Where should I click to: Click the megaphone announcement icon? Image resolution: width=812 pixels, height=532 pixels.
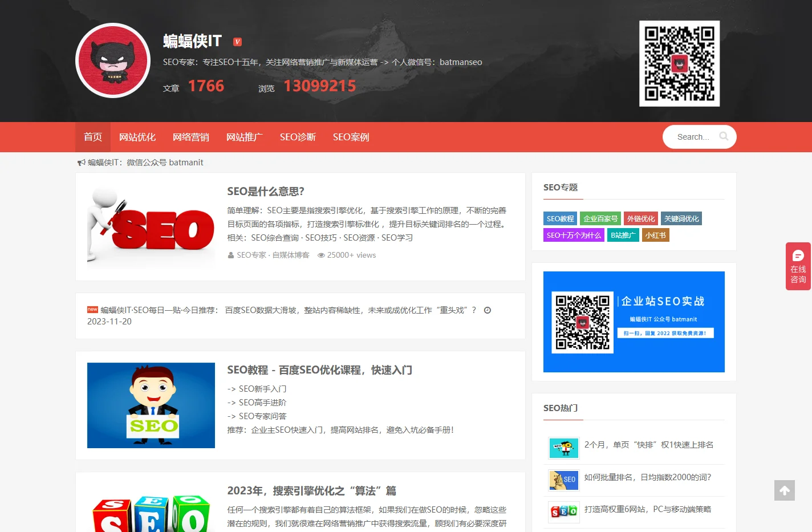tap(82, 163)
